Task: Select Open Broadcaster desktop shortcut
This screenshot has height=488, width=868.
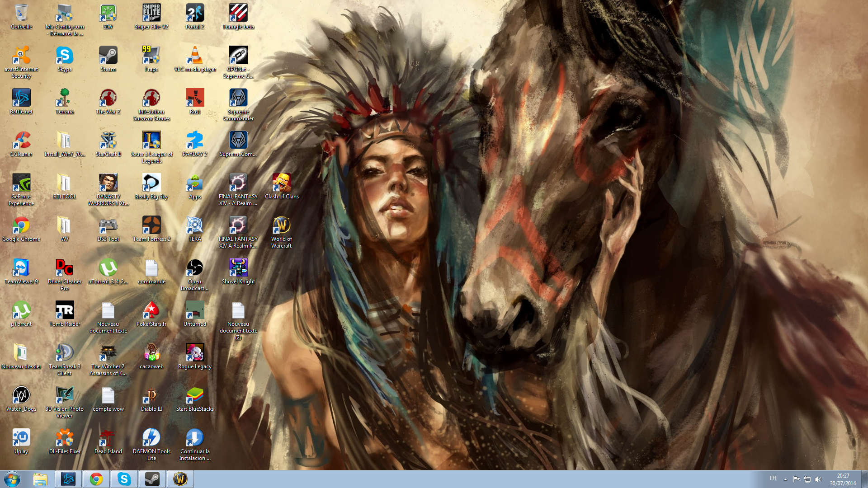Action: 195,275
